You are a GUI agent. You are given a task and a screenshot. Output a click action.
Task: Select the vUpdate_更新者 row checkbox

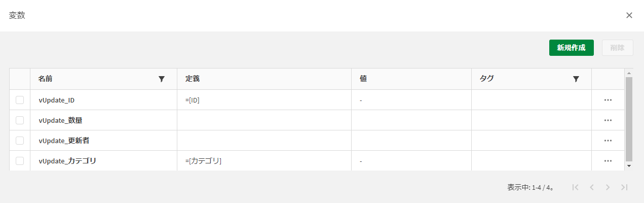pos(20,141)
